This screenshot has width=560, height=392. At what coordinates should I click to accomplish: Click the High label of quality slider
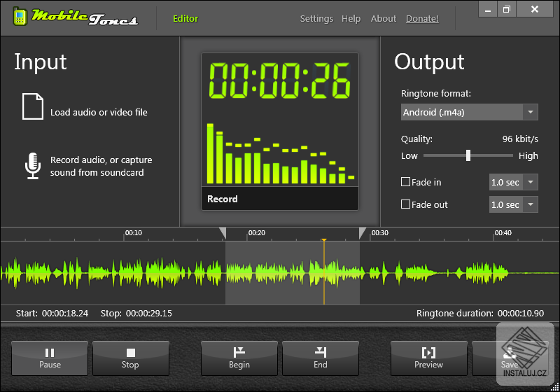click(528, 155)
